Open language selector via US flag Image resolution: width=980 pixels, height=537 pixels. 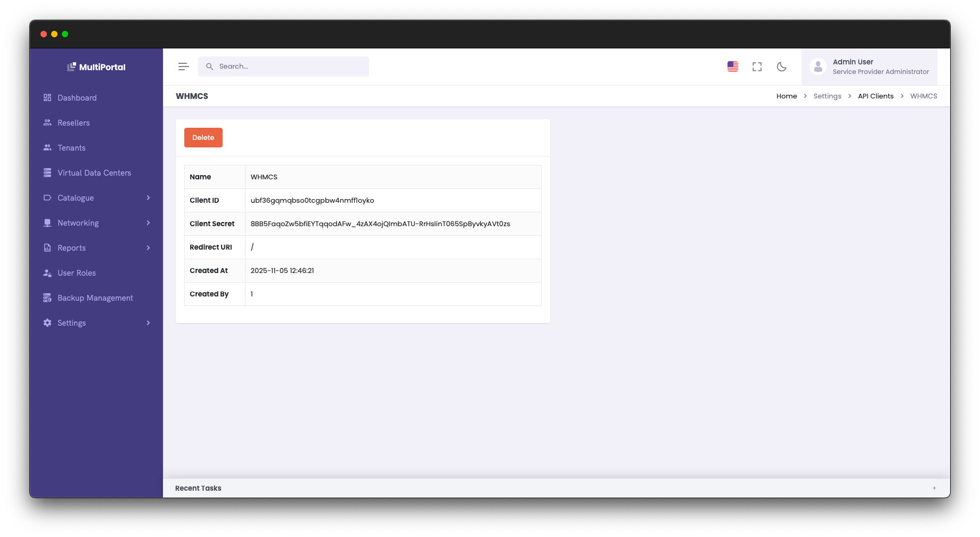(733, 67)
